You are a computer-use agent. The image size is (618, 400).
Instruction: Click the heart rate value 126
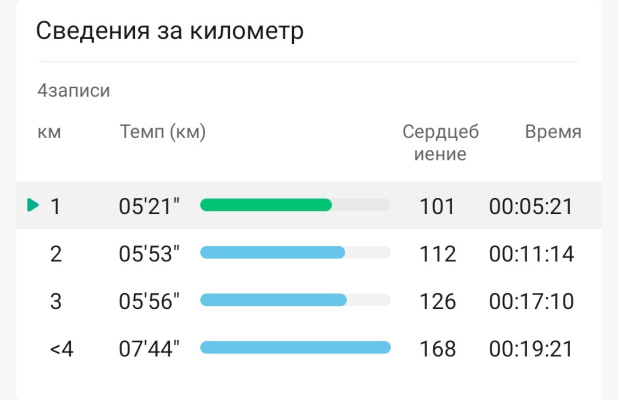438,301
